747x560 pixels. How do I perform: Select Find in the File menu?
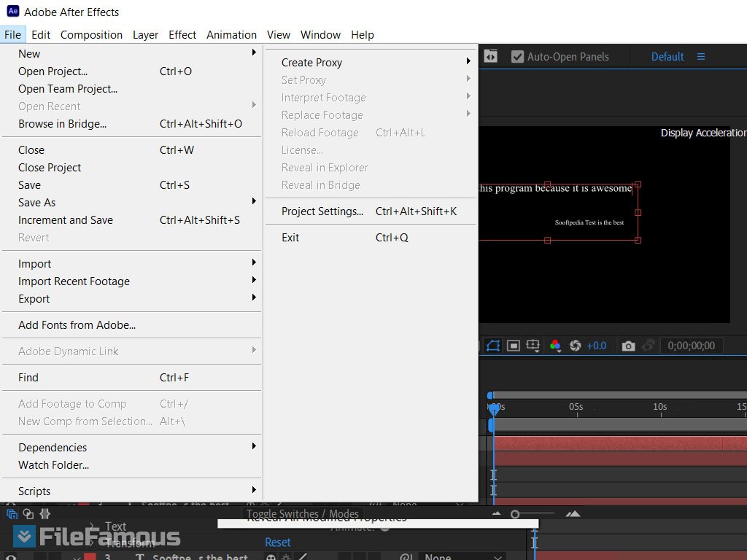[x=132, y=378]
